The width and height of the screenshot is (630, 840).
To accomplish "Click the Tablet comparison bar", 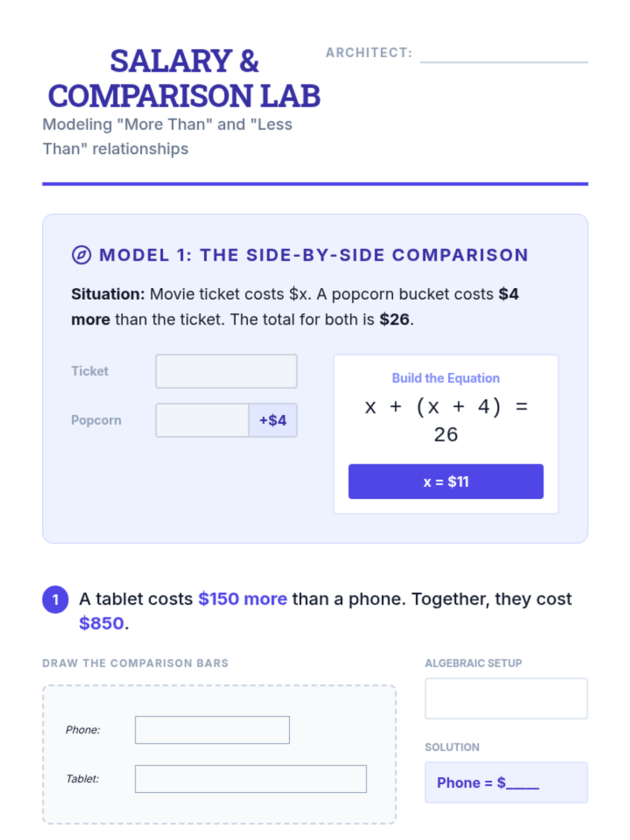I will (x=250, y=779).
